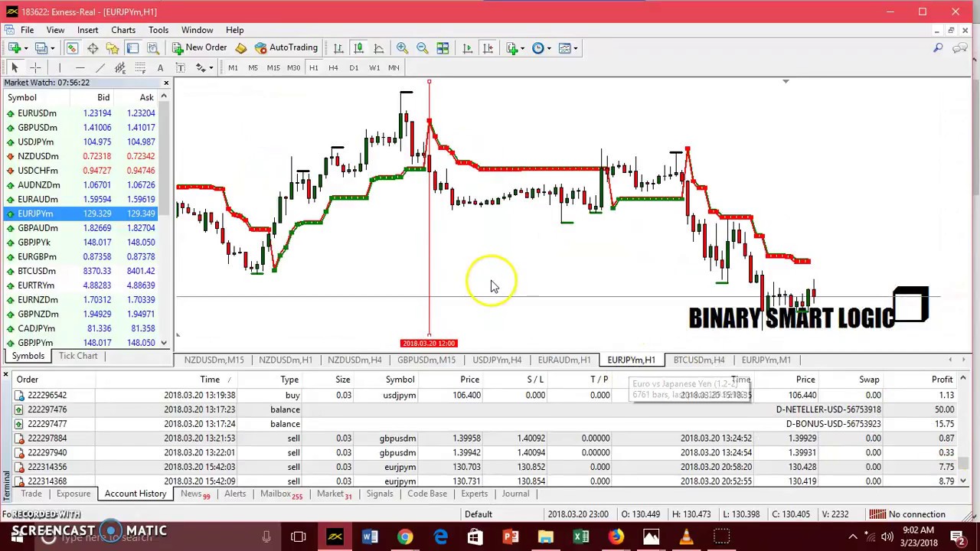
Task: Expand the New Chart dropdown arrow
Action: coord(25,48)
